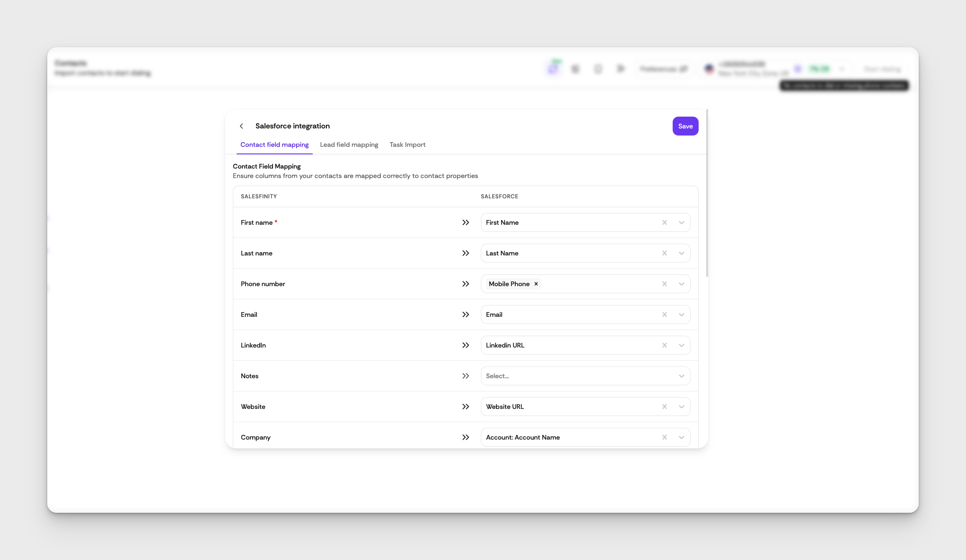Viewport: 966px width, 560px height.
Task: Remove the Mobile Phone tag chip
Action: pos(536,284)
